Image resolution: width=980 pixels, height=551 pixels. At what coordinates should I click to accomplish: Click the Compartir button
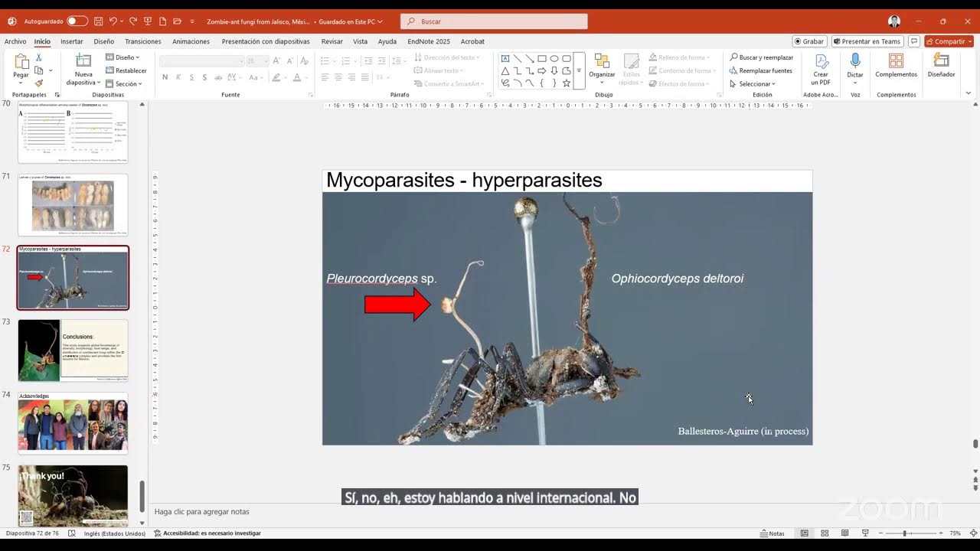pos(949,41)
